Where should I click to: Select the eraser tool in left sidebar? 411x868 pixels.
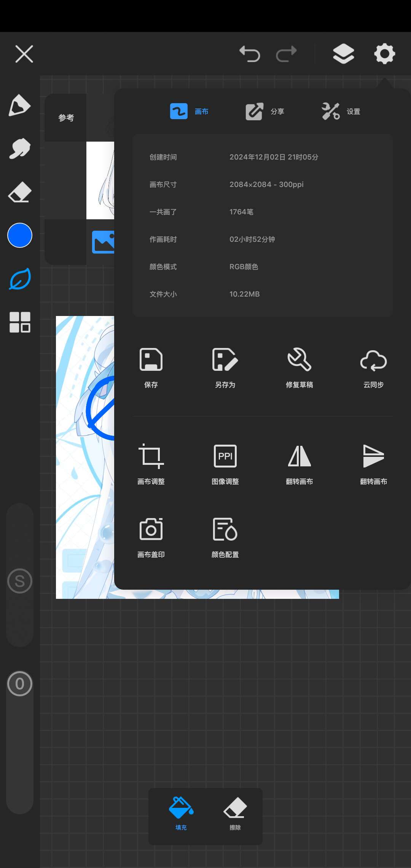pyautogui.click(x=19, y=192)
